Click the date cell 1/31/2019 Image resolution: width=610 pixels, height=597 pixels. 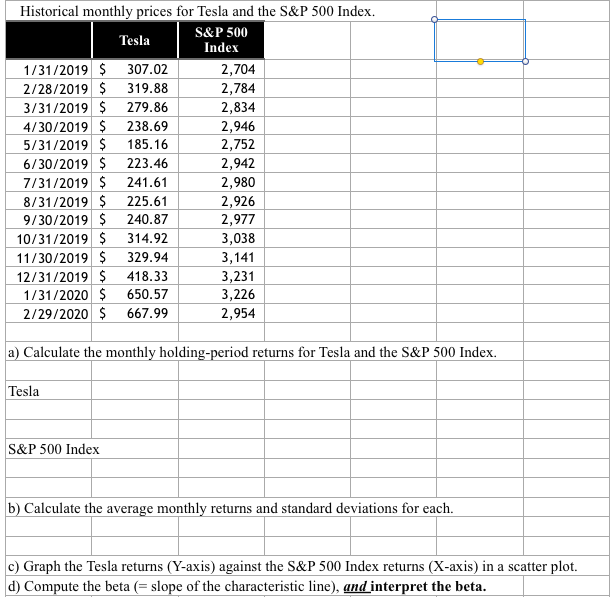coord(49,70)
